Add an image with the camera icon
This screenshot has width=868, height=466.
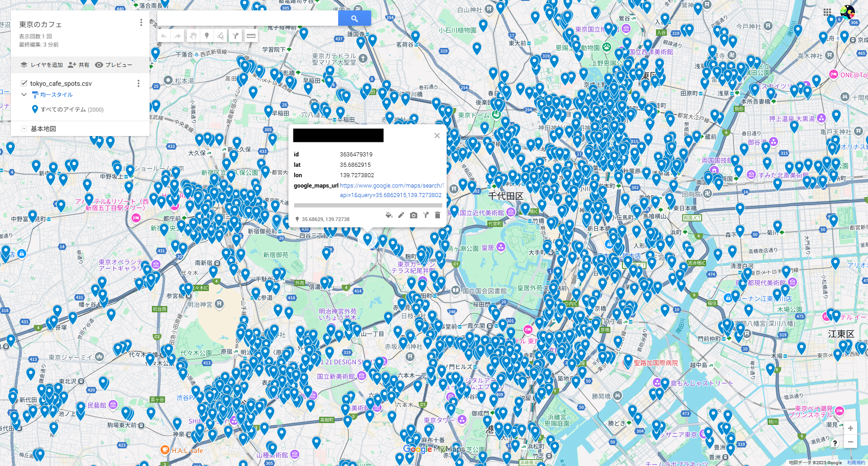pyautogui.click(x=413, y=216)
